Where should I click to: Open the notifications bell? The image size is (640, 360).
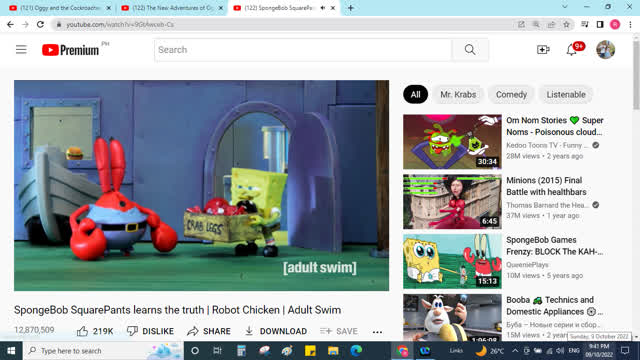[571, 50]
